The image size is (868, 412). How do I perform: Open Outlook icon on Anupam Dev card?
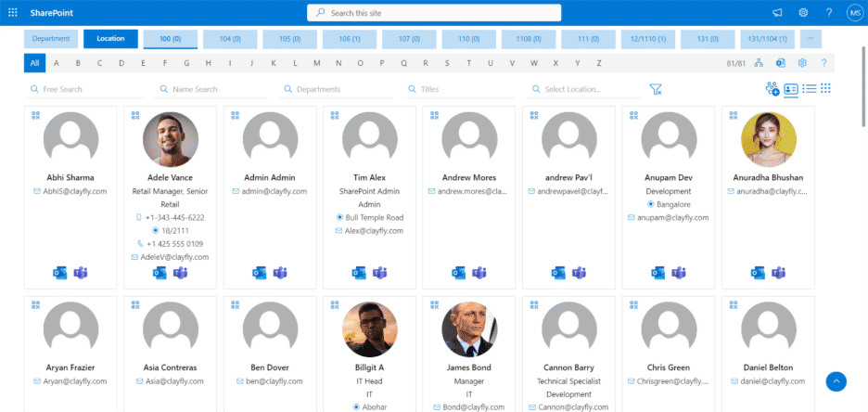click(x=657, y=273)
